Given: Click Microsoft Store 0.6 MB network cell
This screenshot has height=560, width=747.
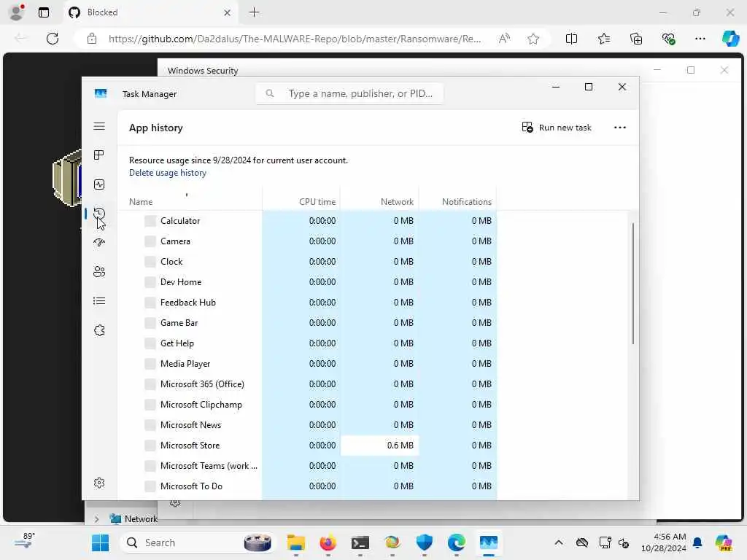Looking at the screenshot, I should coord(379,446).
